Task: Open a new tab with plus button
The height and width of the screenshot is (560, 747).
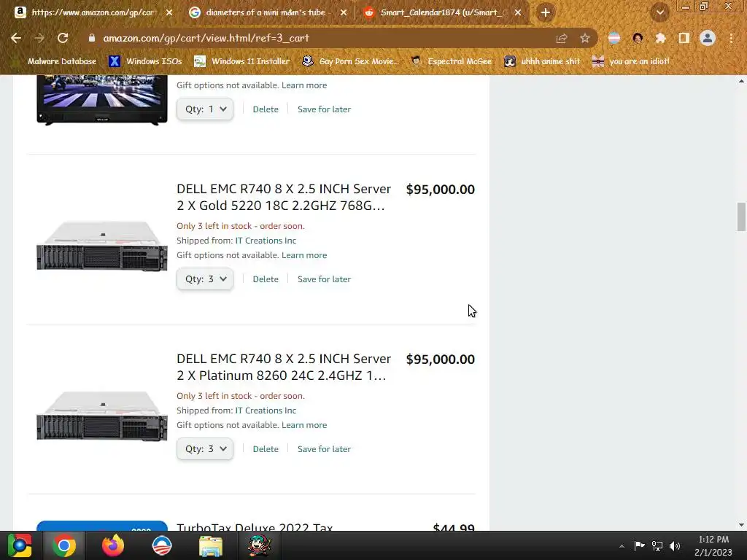Action: point(546,12)
